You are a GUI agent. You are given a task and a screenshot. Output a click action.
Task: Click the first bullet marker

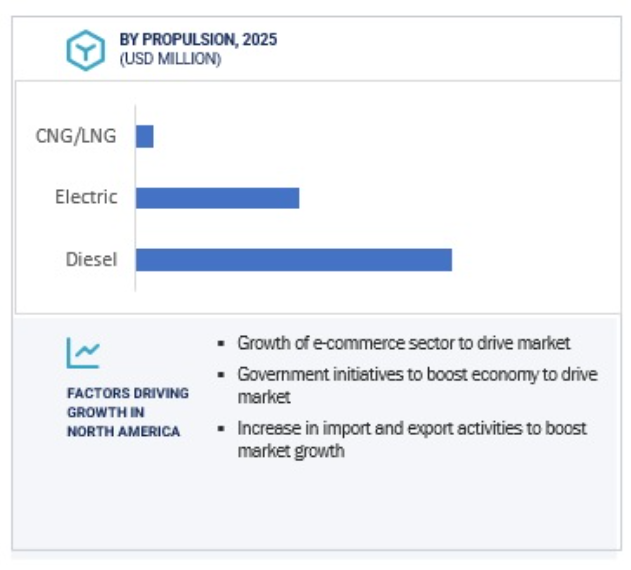221,343
